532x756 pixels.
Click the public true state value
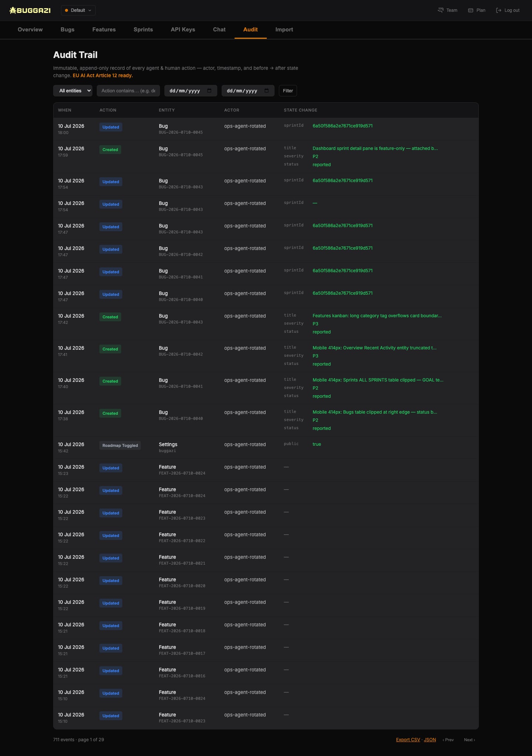317,444
